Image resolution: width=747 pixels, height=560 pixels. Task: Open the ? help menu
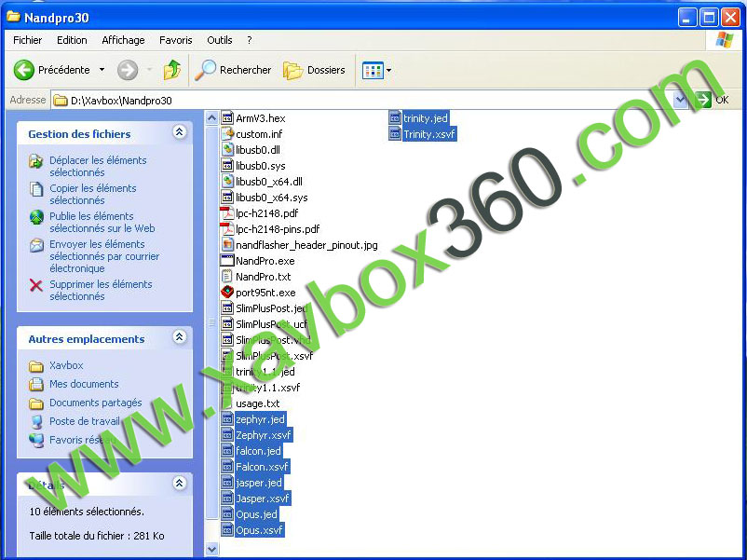(250, 40)
